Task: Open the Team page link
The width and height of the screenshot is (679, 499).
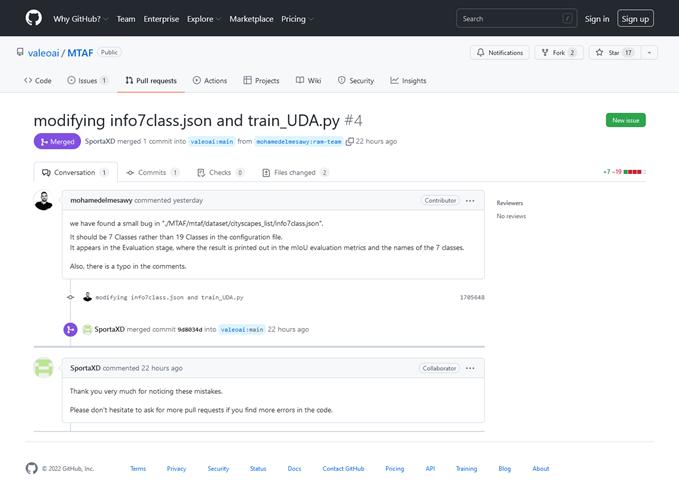Action: pos(126,19)
